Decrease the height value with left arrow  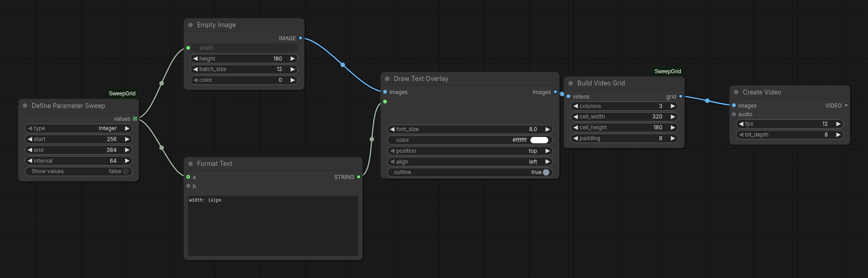[195, 59]
